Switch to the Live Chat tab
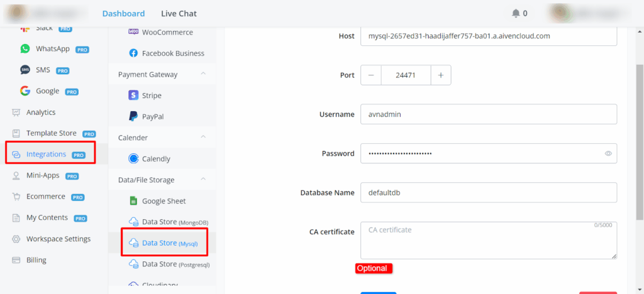This screenshot has height=294, width=644. point(179,13)
